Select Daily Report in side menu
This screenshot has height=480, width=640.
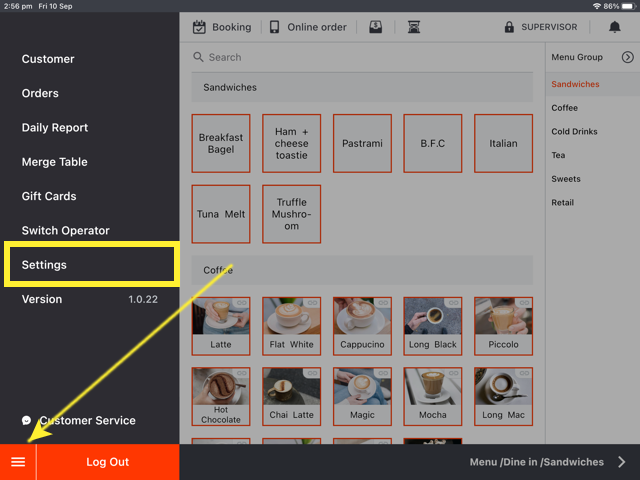click(x=55, y=128)
